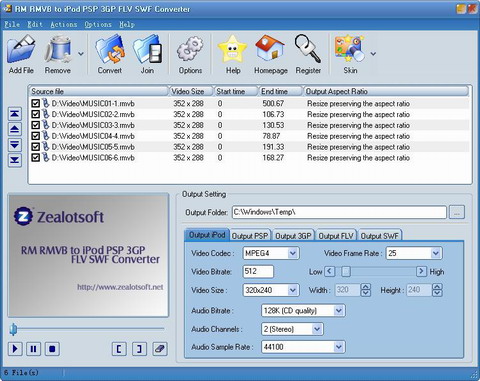480x381 pixels.
Task: Click the Add File toolbar icon
Action: coord(21,50)
